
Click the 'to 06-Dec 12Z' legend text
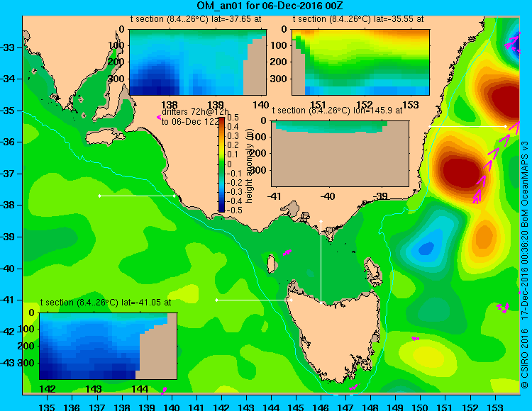tap(190, 122)
